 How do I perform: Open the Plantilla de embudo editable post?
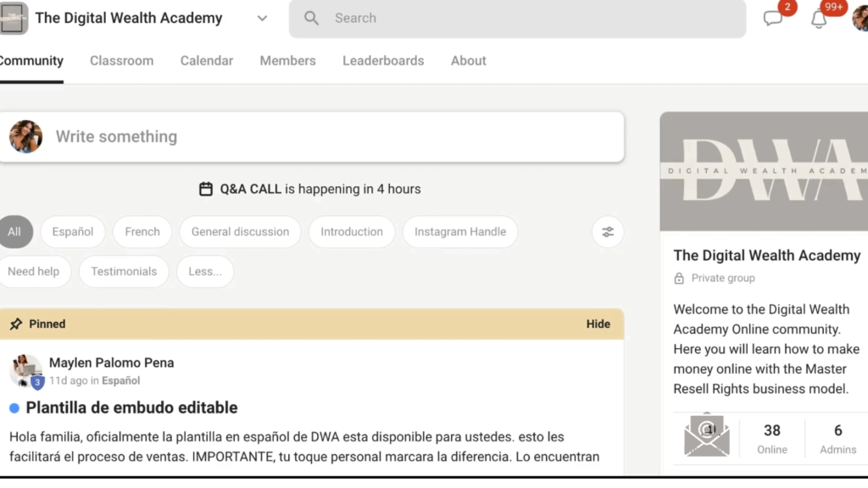[x=131, y=408]
